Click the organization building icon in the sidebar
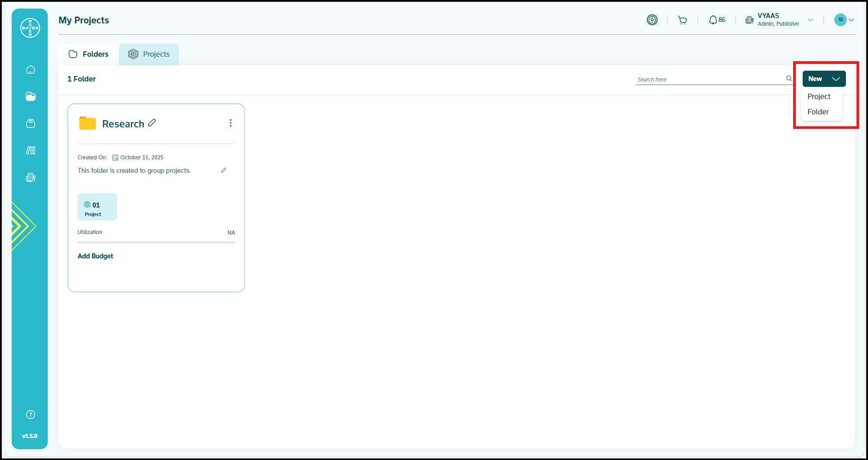This screenshot has height=460, width=868. [x=31, y=177]
